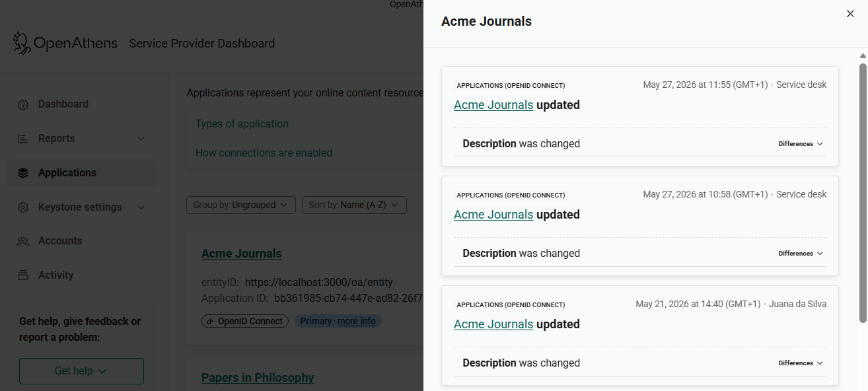Expand the Keystone settings submenu chevron

tap(141, 207)
